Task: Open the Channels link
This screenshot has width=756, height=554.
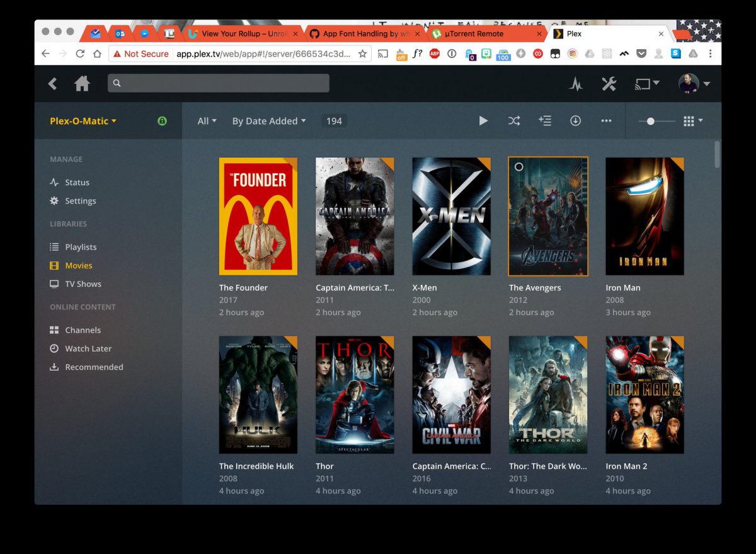Action: tap(83, 330)
